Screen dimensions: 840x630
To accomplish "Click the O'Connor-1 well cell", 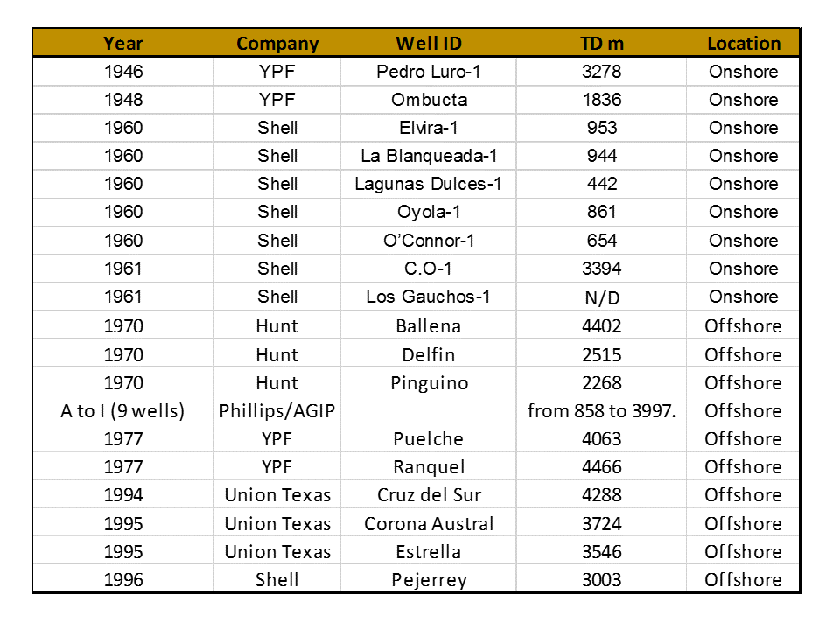I will tap(429, 241).
